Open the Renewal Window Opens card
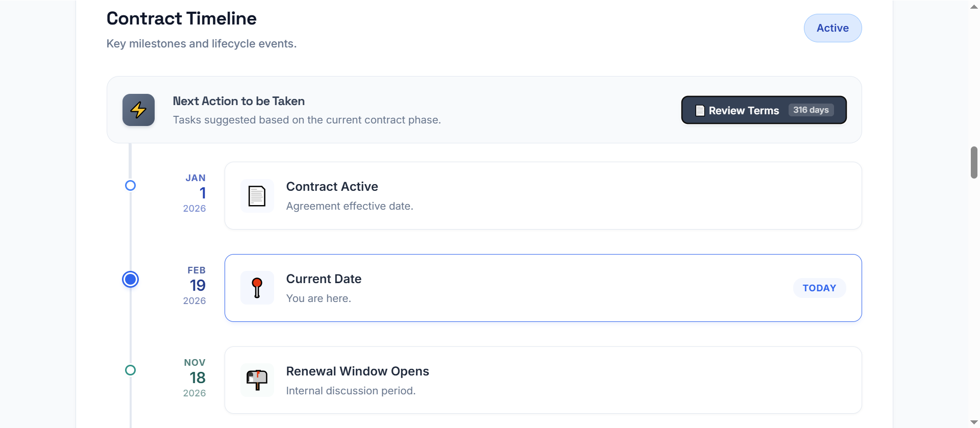This screenshot has height=428, width=980. tap(543, 380)
